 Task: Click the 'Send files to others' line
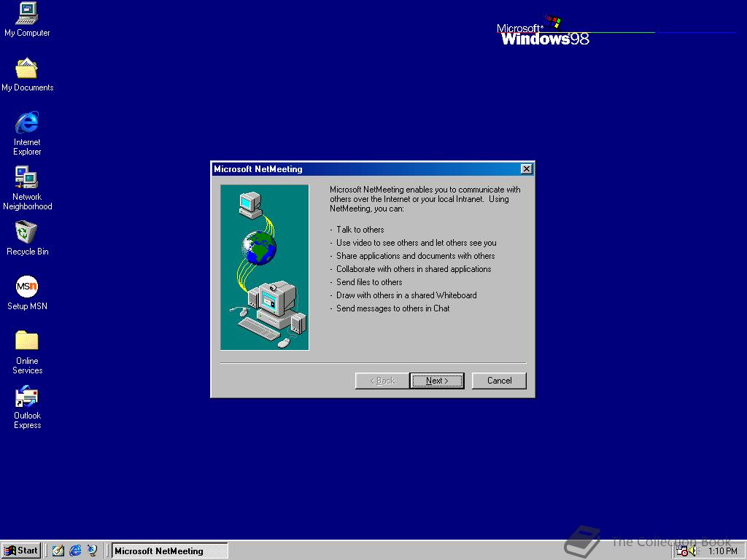(369, 282)
